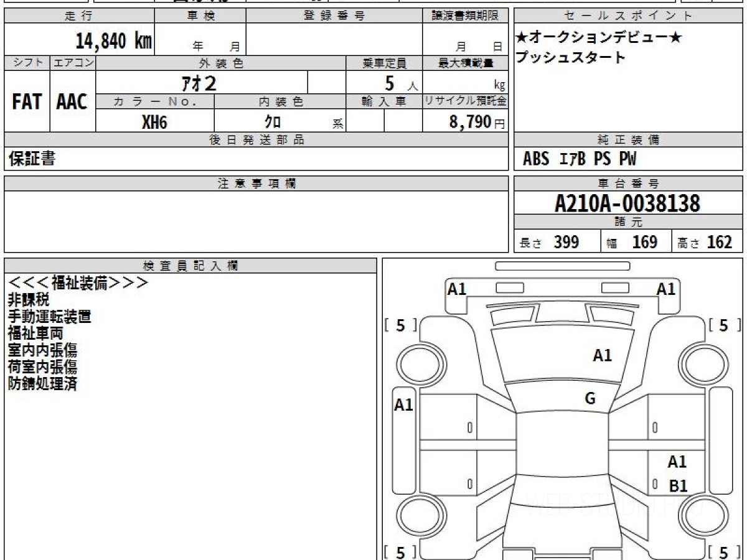Click the 車台番号 header
Image resolution: width=747 pixels, height=560 pixels.
[x=629, y=184]
